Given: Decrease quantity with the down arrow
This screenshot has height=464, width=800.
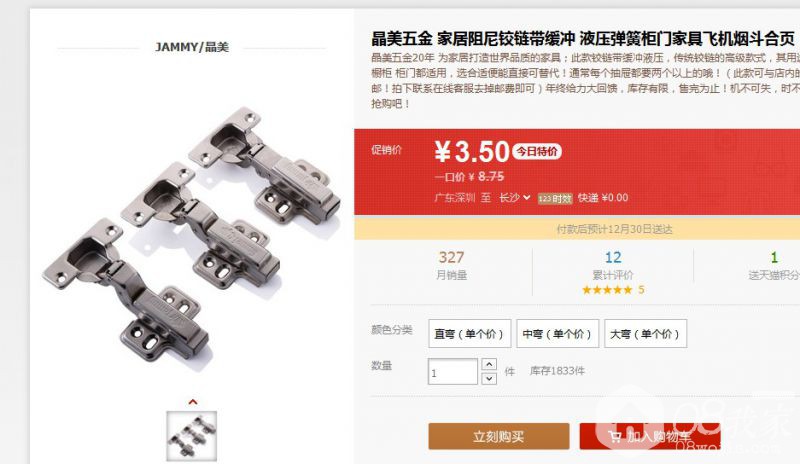Looking at the screenshot, I should click(489, 378).
